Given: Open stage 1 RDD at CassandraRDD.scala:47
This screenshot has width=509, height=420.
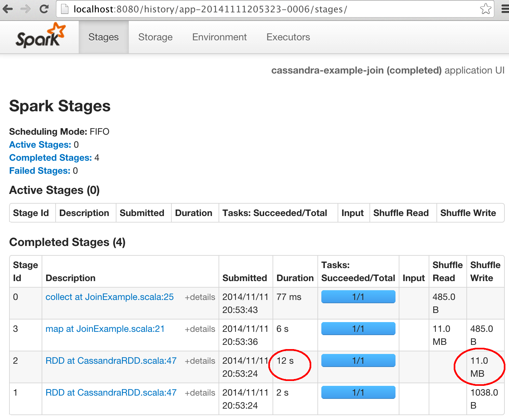Looking at the screenshot, I should coord(111,392).
